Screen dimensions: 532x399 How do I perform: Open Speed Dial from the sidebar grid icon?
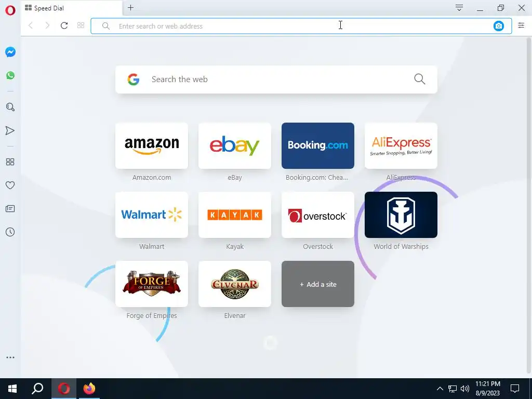10,162
